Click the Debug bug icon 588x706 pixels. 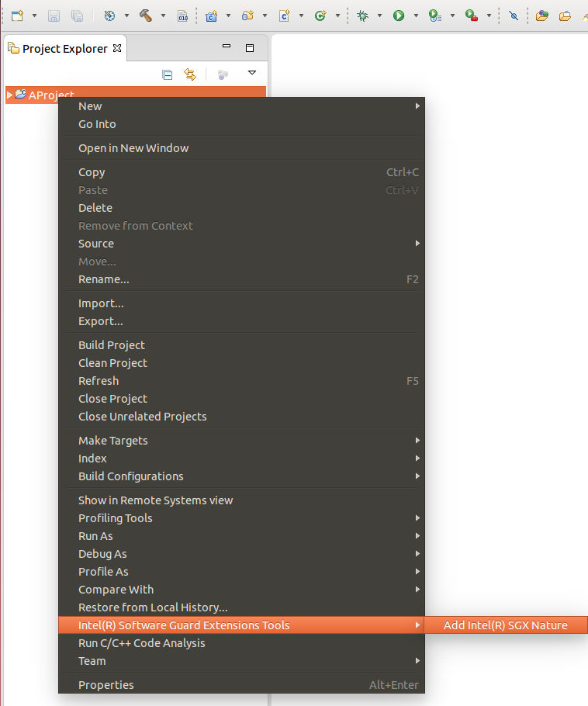[x=362, y=15]
